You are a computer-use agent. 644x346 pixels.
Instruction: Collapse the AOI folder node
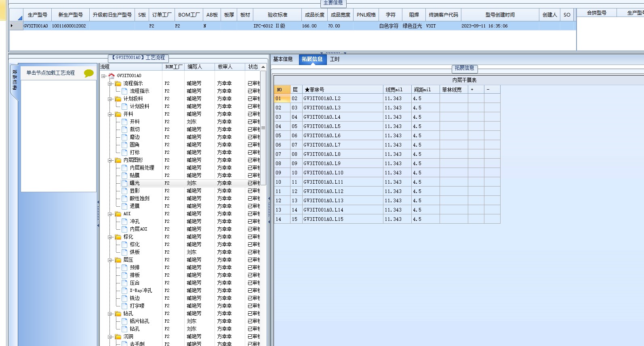click(x=110, y=214)
